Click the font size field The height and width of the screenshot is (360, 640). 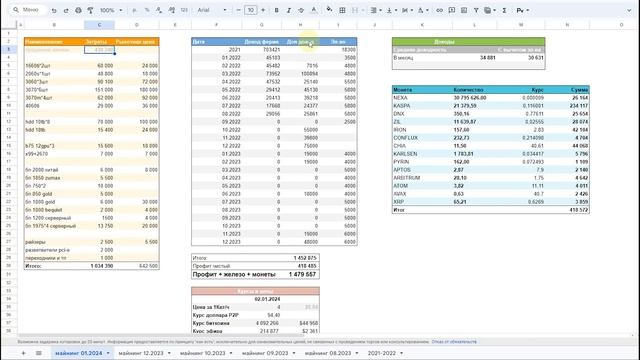pyautogui.click(x=251, y=10)
